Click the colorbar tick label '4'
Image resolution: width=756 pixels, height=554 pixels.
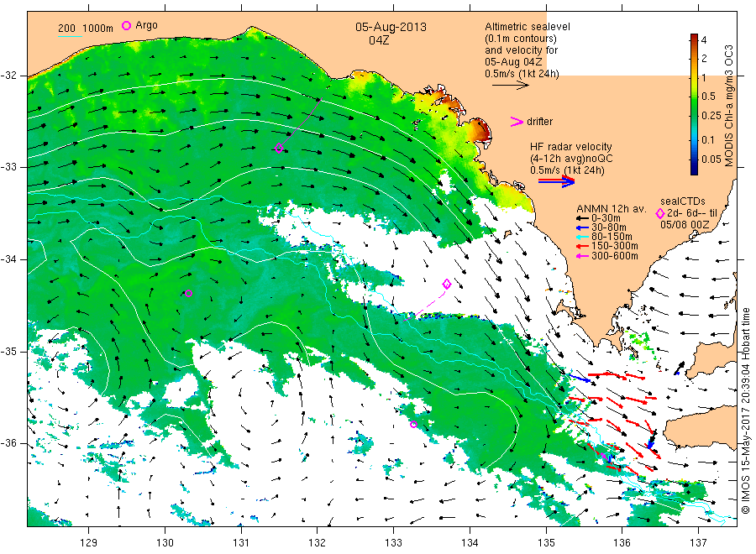(x=704, y=40)
